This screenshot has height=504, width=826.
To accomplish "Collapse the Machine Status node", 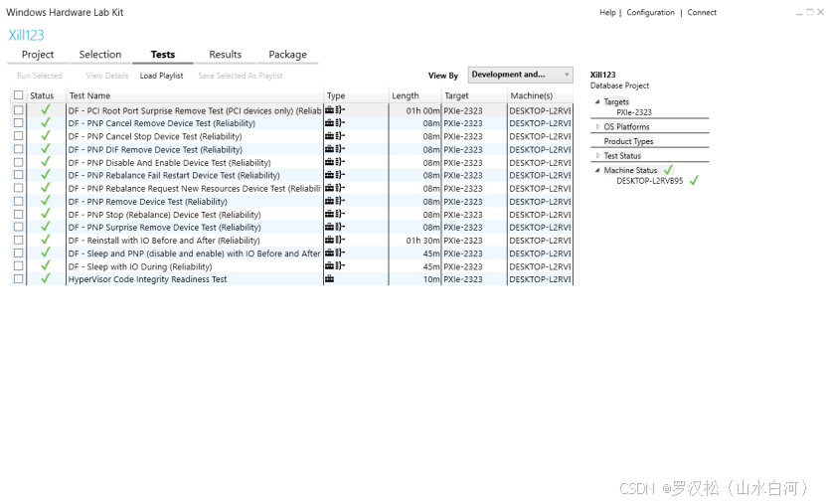I will (597, 170).
